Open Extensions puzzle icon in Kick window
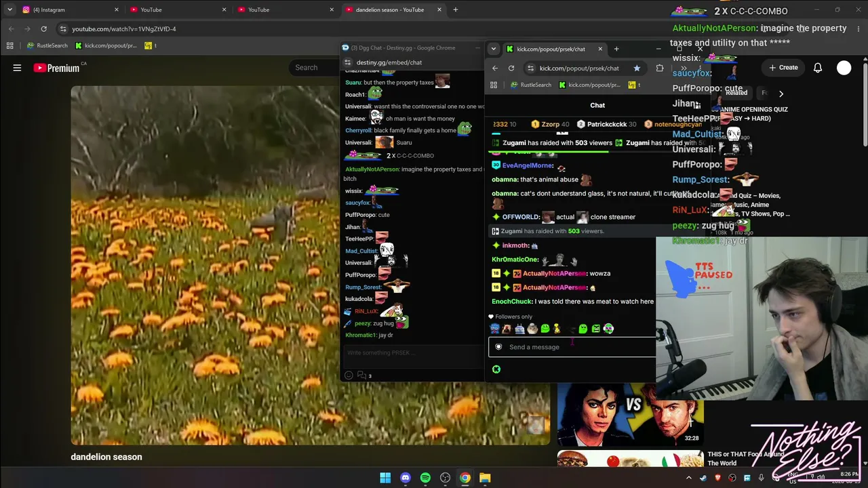868x488 pixels. 660,68
